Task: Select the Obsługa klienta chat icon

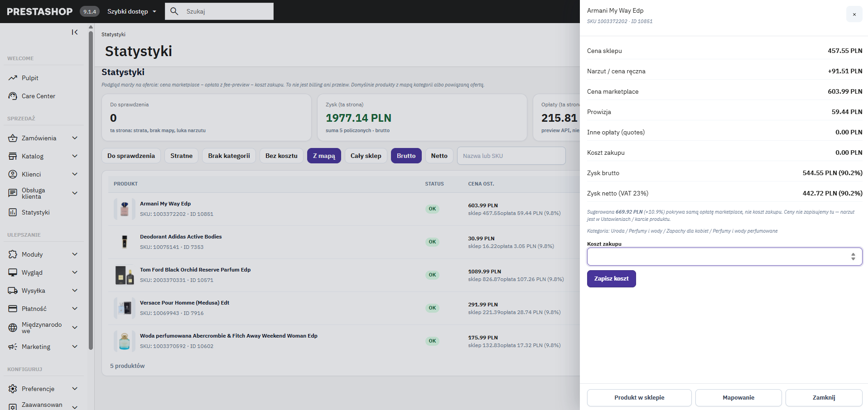Action: 13,193
